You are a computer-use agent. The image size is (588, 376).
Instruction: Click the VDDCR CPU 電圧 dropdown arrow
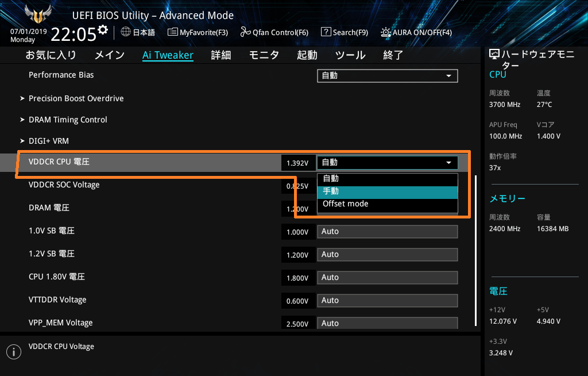click(448, 163)
